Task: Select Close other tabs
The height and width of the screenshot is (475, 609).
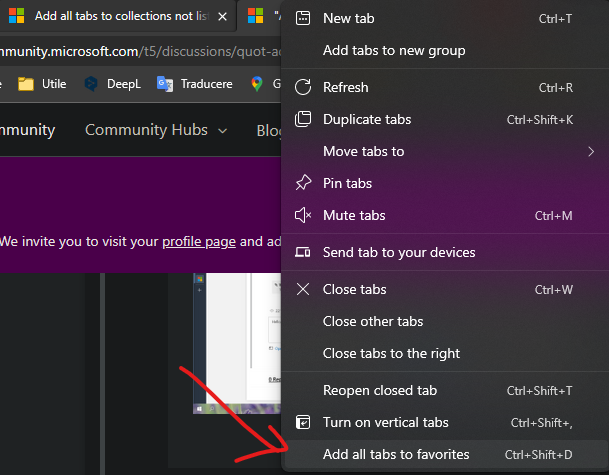Action: click(373, 321)
